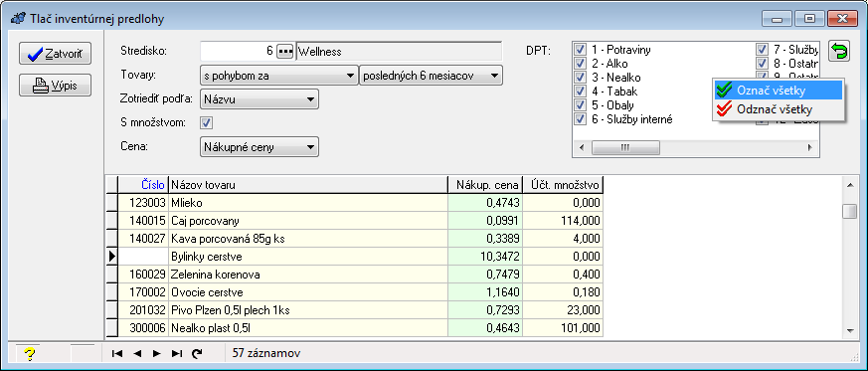Screen dimensions: 868x371
Task: Uncheck 3 - Nealko checkbox
Action: (x=580, y=77)
